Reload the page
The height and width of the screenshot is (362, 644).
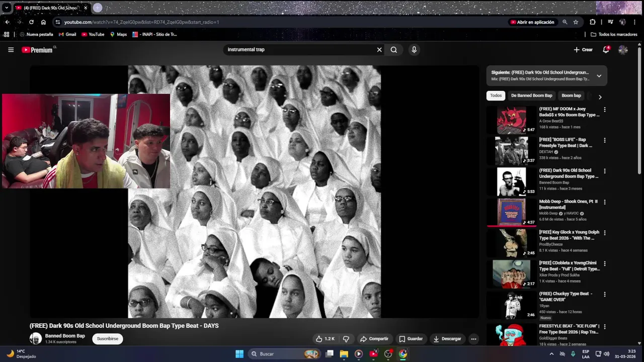click(x=31, y=22)
